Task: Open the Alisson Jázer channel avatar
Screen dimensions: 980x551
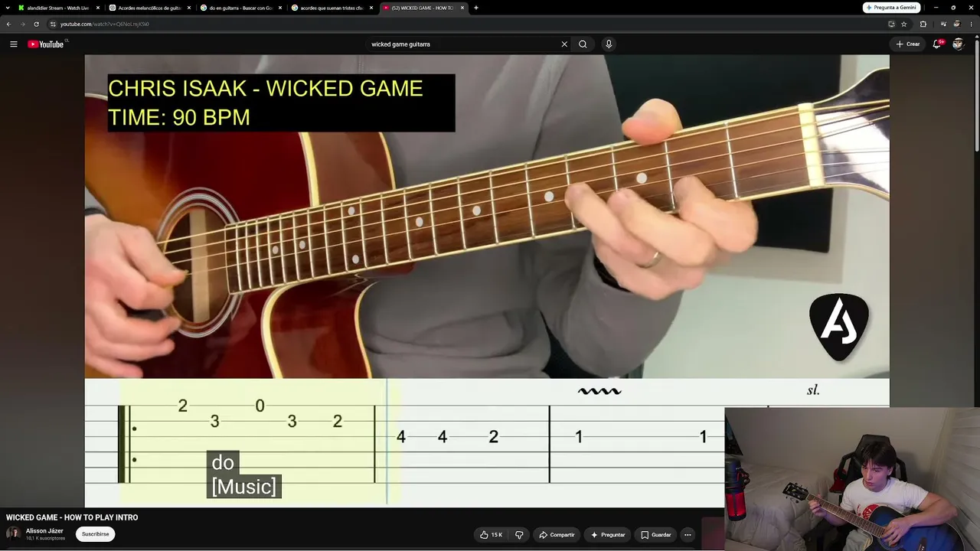Action: [14, 533]
